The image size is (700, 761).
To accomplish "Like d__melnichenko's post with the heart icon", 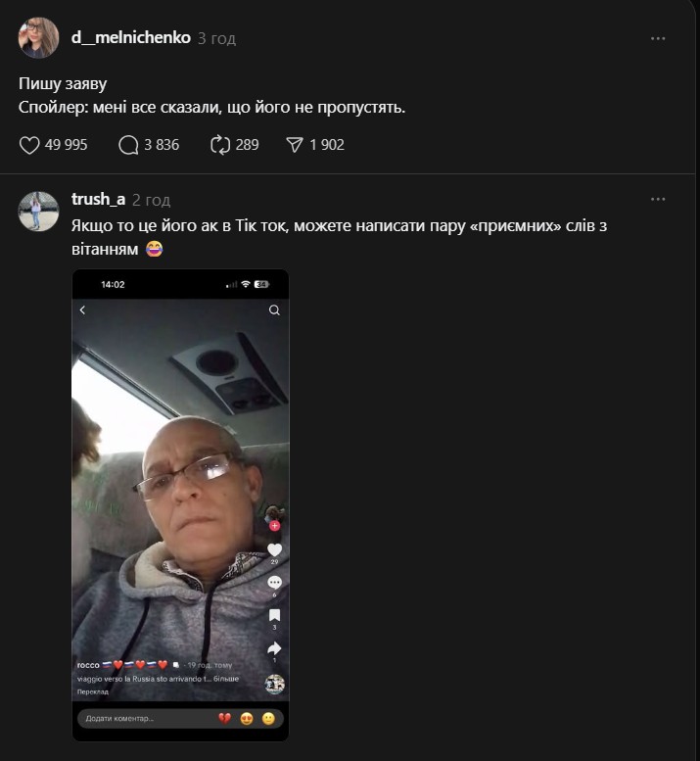I will (29, 145).
